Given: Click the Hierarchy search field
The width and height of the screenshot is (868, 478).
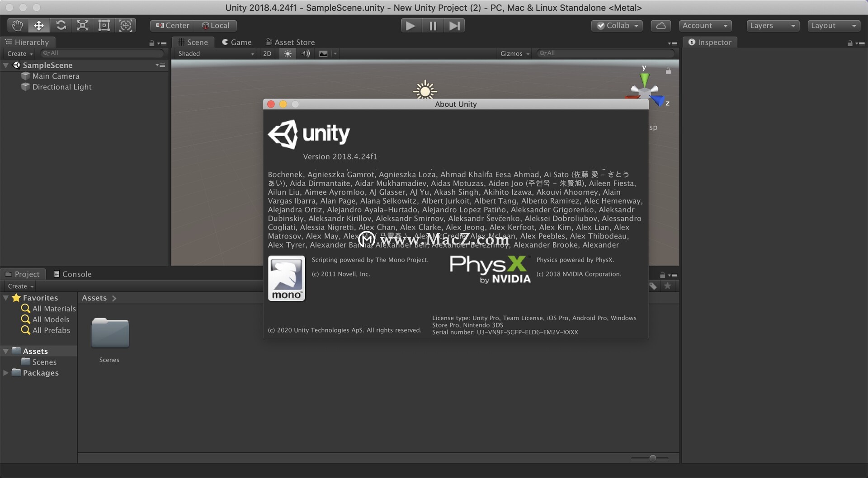Looking at the screenshot, I should (102, 53).
